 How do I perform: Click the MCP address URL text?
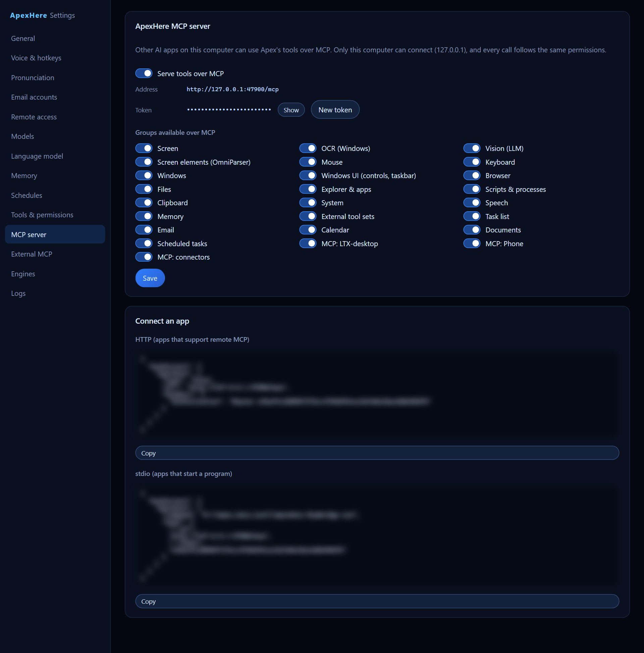point(232,89)
